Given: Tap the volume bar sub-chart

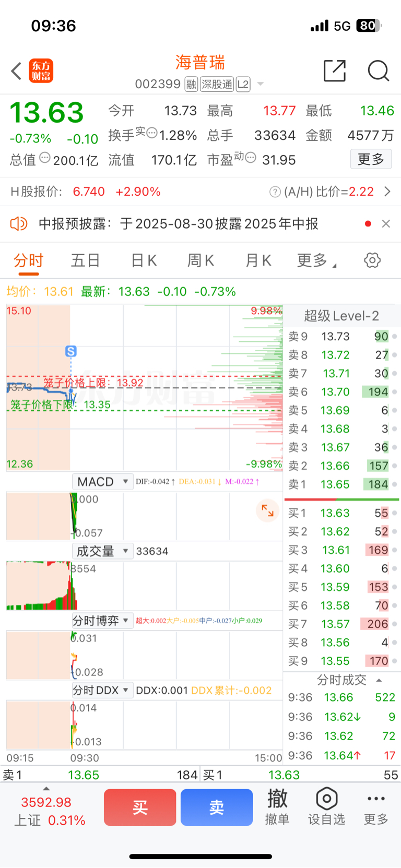Looking at the screenshot, I should point(144,586).
